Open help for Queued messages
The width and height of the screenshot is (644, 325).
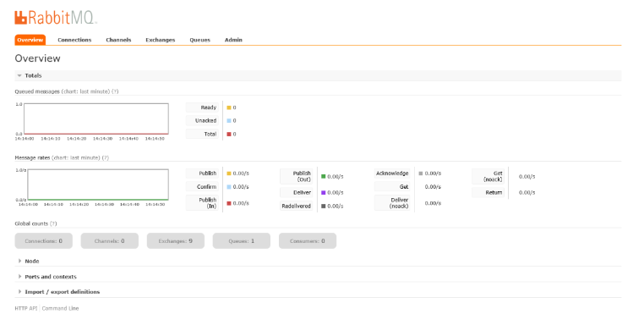tap(115, 91)
